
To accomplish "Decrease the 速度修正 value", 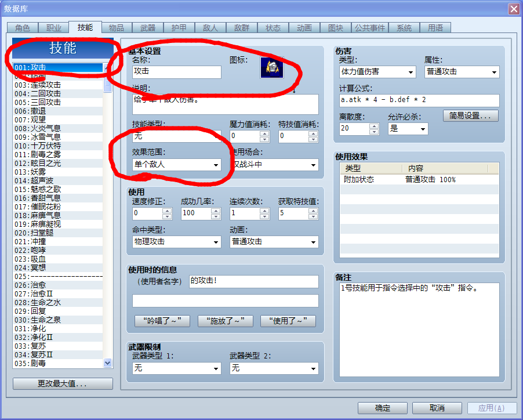I will point(167,216).
